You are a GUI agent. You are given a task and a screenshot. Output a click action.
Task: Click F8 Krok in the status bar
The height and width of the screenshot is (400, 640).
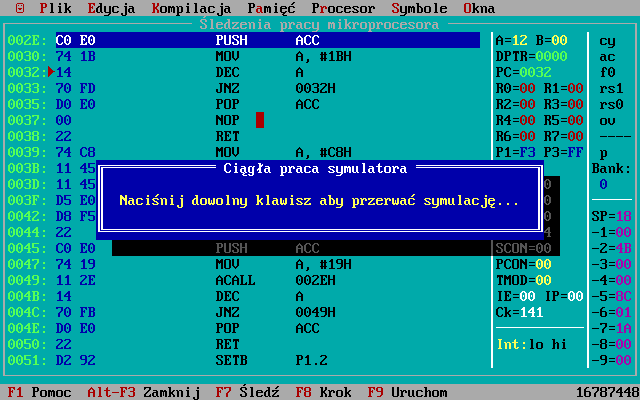click(323, 392)
